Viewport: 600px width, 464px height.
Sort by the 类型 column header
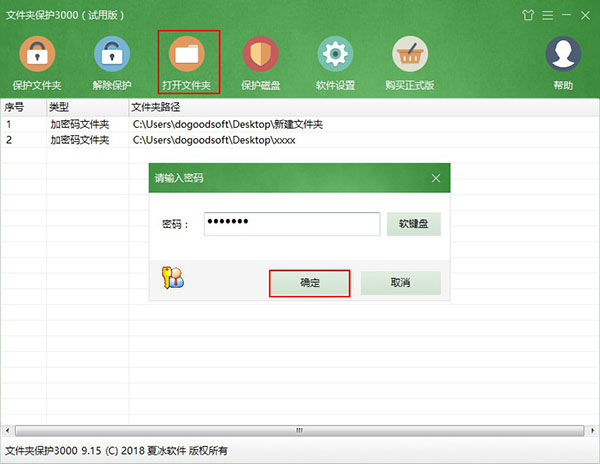(87, 107)
